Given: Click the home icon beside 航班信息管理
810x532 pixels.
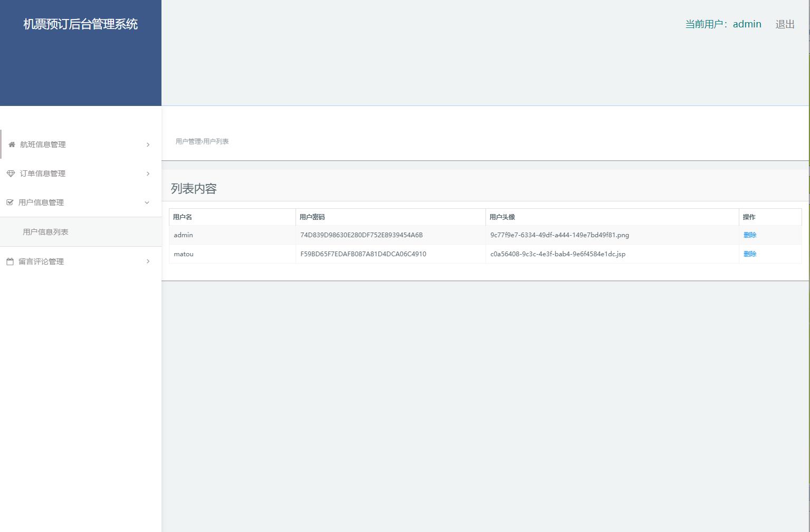Looking at the screenshot, I should coord(12,144).
